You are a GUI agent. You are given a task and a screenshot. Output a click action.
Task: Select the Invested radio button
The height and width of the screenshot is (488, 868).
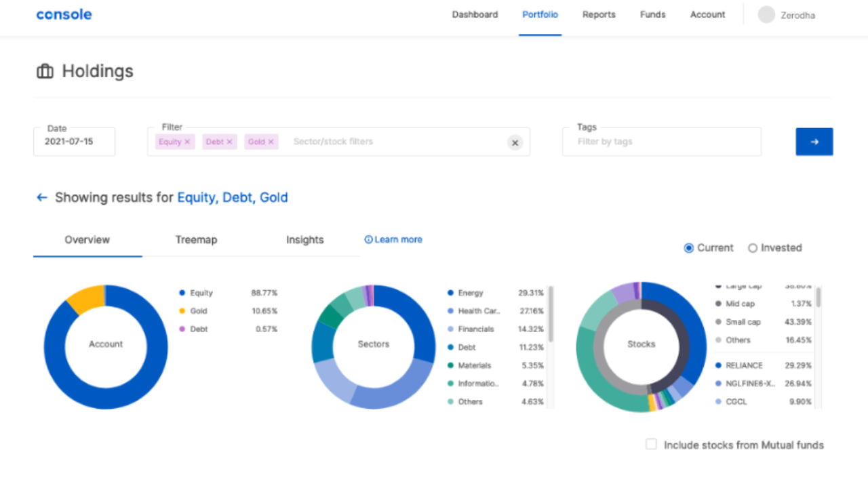pos(752,248)
